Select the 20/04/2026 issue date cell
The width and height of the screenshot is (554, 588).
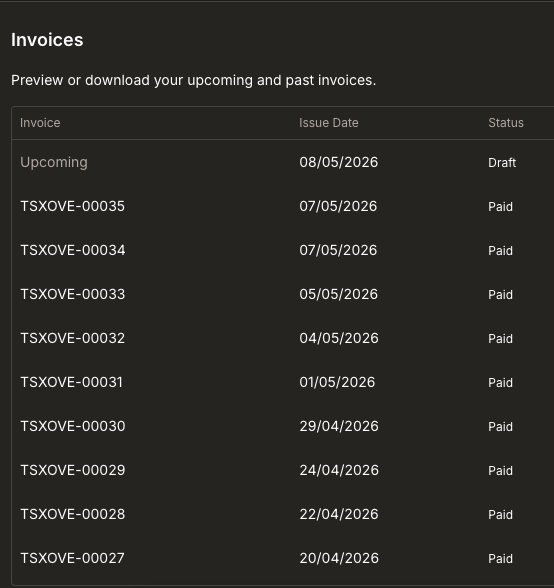[339, 558]
